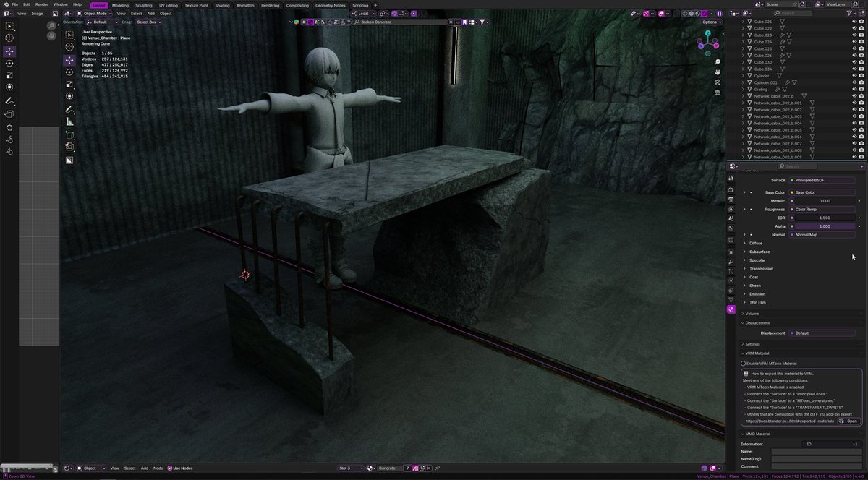Click the pin icon in shader editor header

pos(438,468)
